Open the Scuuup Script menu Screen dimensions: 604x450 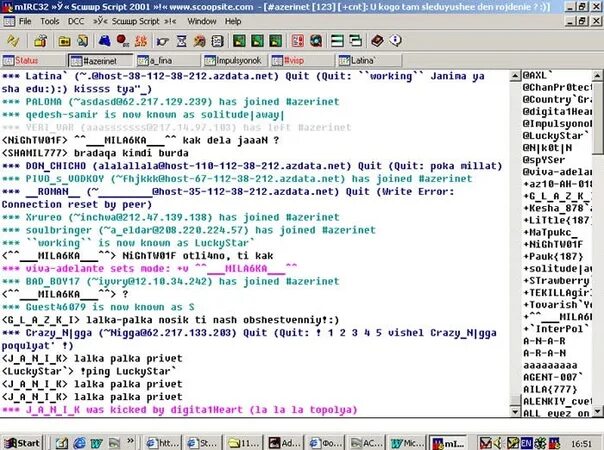point(134,21)
